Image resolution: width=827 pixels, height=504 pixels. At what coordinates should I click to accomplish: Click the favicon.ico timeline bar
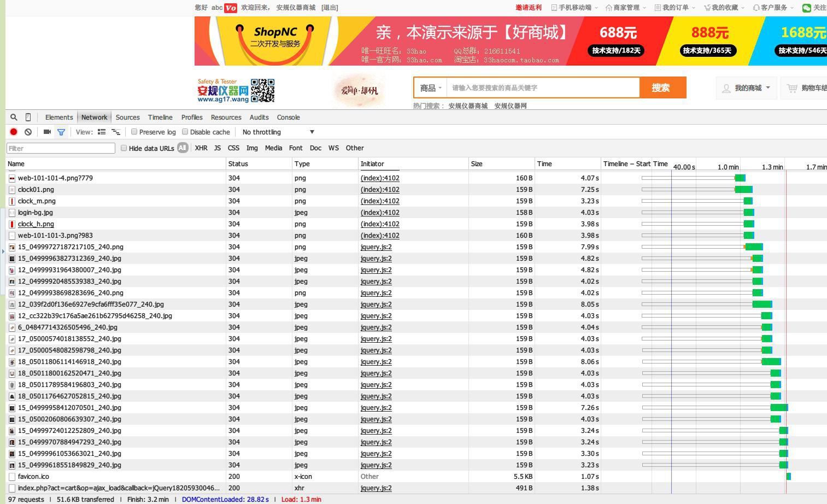(789, 477)
